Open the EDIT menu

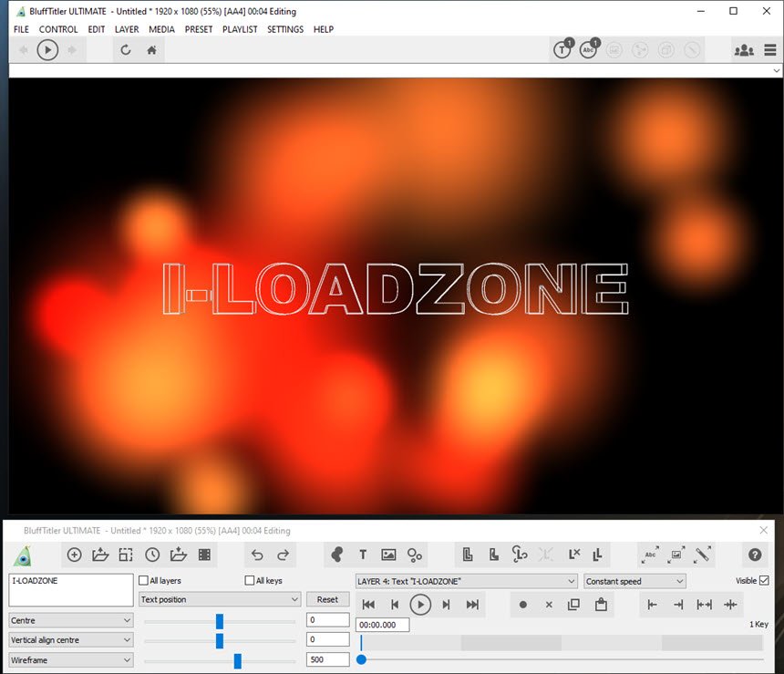97,29
